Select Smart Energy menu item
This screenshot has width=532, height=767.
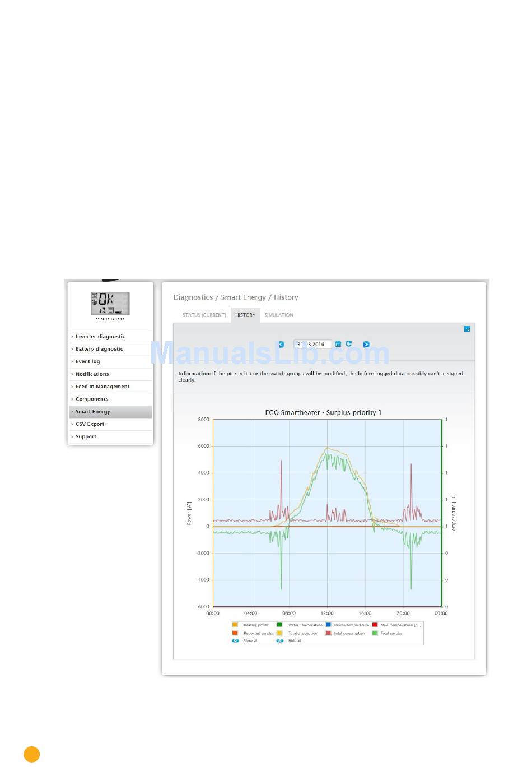pos(110,412)
